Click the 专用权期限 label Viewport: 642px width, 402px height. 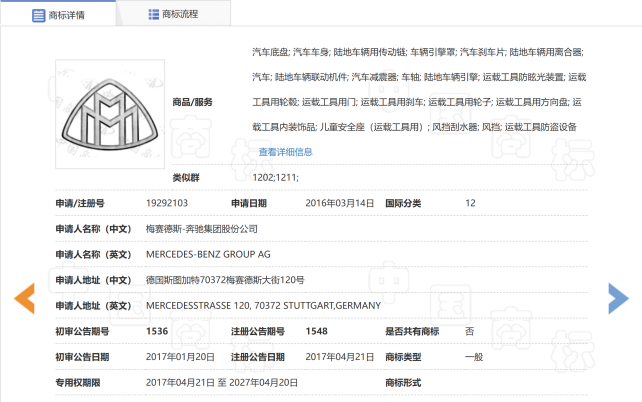pyautogui.click(x=78, y=383)
